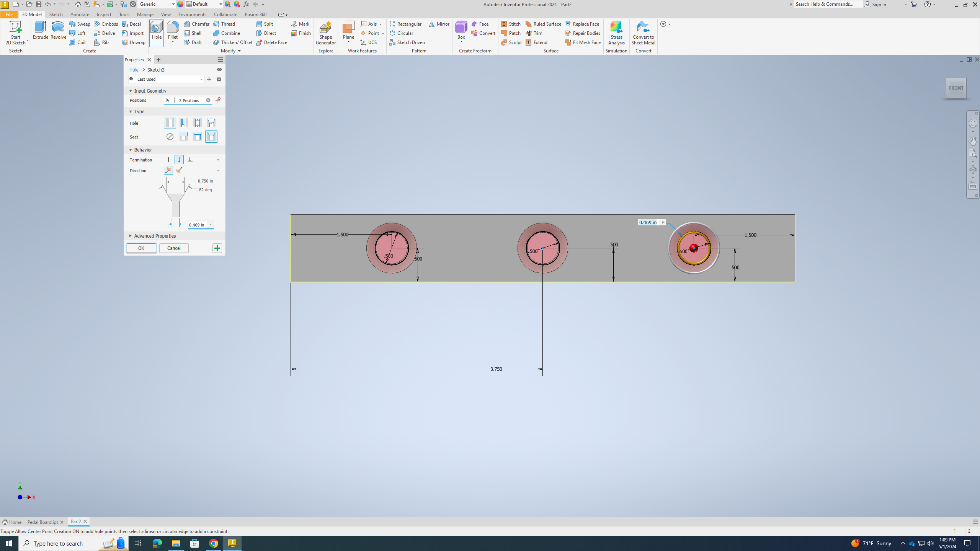Set seat to countersink
This screenshot has width=980, height=551.
click(211, 137)
